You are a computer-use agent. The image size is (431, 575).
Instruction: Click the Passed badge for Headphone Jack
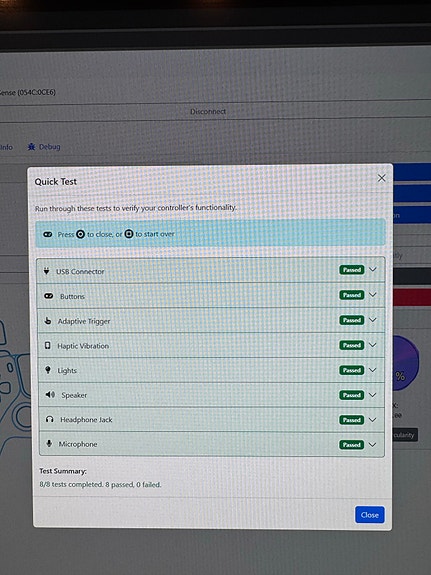pos(351,420)
